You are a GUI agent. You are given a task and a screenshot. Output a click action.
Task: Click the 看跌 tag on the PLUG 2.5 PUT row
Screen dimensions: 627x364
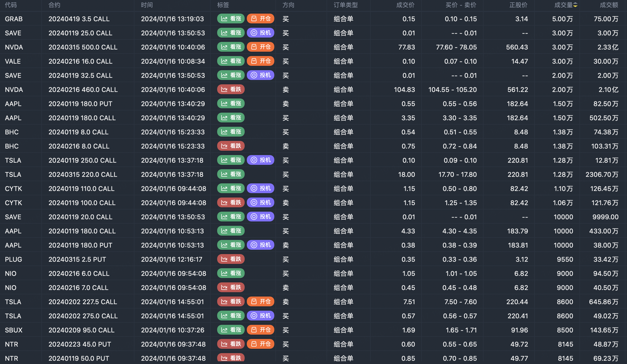pyautogui.click(x=231, y=259)
